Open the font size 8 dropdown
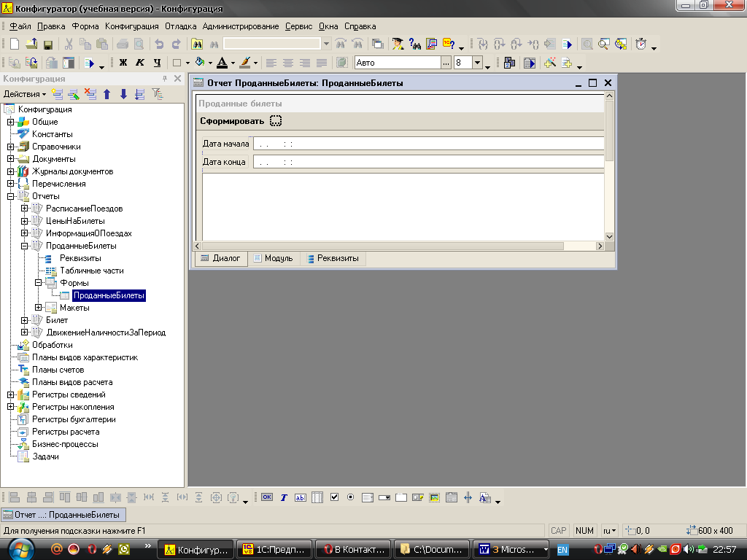The width and height of the screenshot is (747, 560). pyautogui.click(x=487, y=63)
